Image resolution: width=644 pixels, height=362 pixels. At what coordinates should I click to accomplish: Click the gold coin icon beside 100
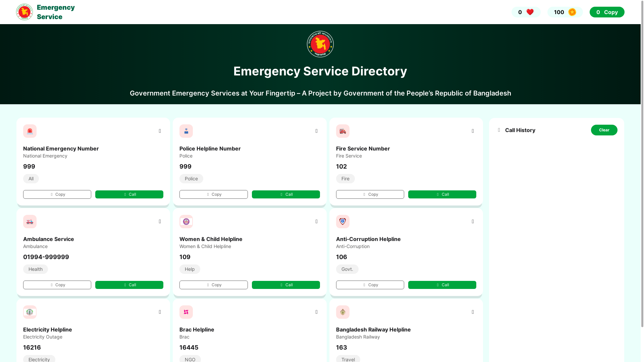pos(572,12)
